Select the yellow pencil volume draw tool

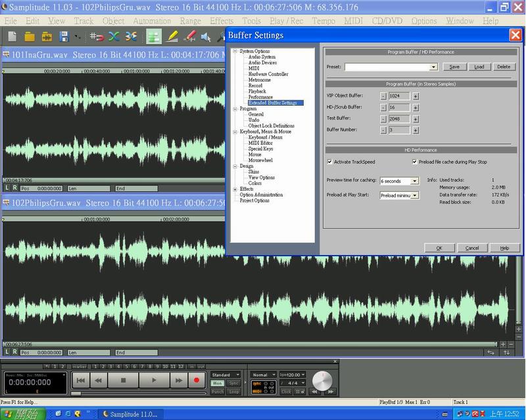coord(172,36)
